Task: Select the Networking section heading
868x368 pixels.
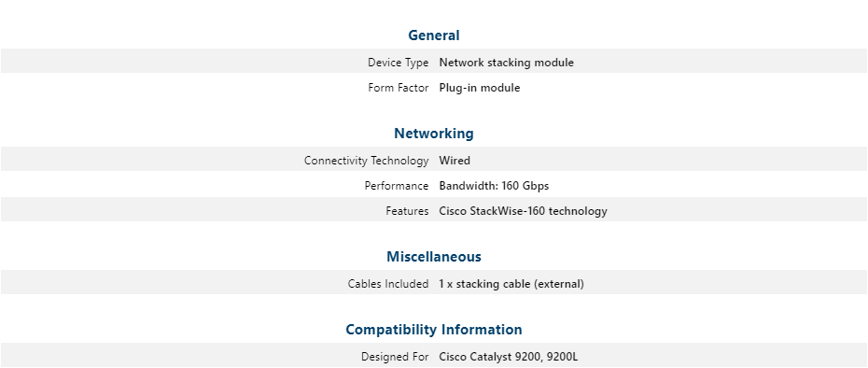Action: click(433, 134)
